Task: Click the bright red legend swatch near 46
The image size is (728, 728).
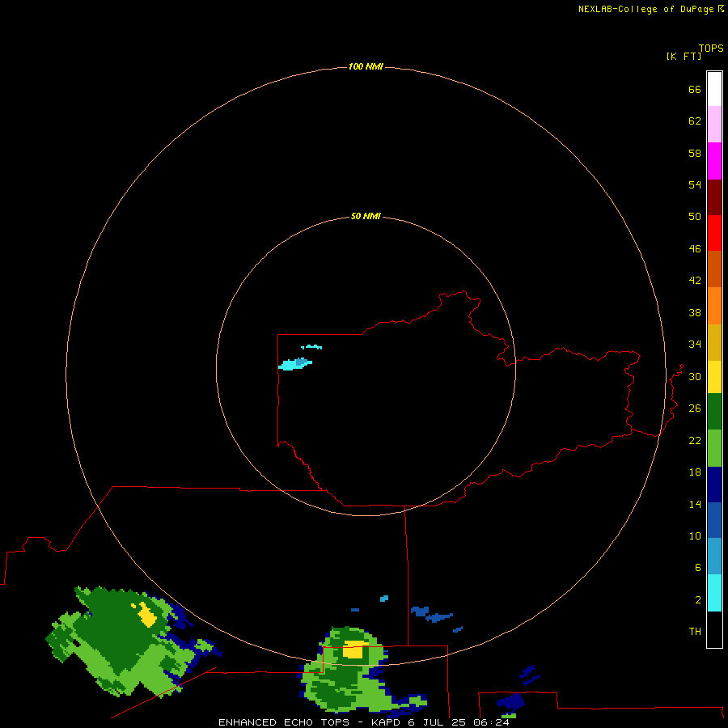Action: pyautogui.click(x=714, y=233)
